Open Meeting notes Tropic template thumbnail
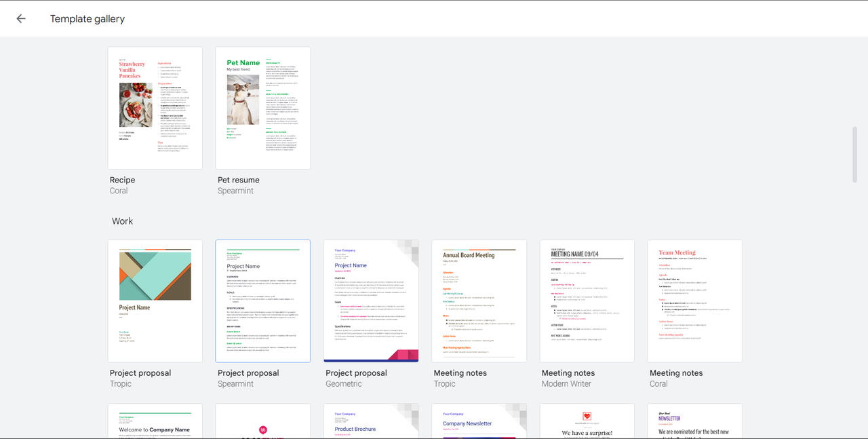The height and width of the screenshot is (439, 868). [479, 301]
